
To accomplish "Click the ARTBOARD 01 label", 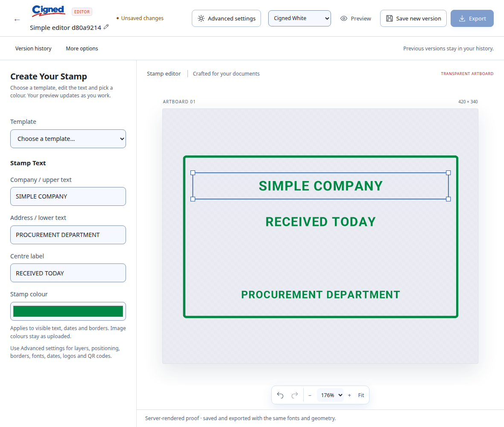I will 179,102.
